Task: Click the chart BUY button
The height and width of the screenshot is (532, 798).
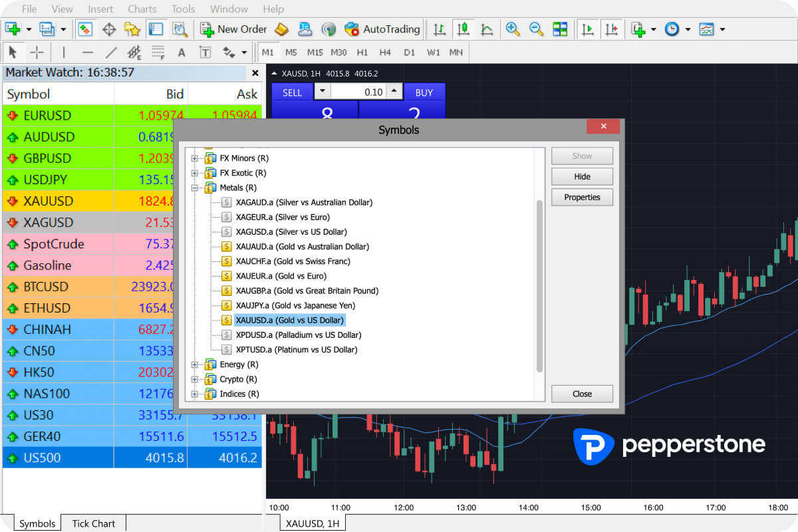Action: (x=424, y=92)
